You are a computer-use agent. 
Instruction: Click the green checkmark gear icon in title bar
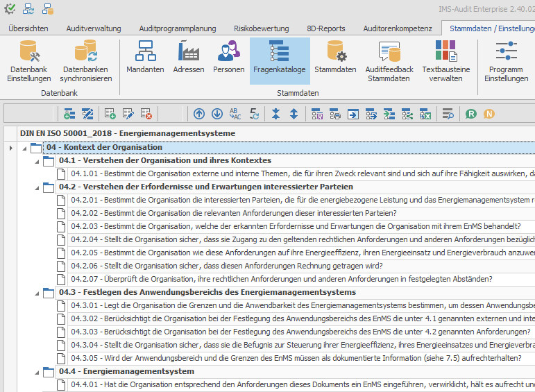tap(10, 9)
